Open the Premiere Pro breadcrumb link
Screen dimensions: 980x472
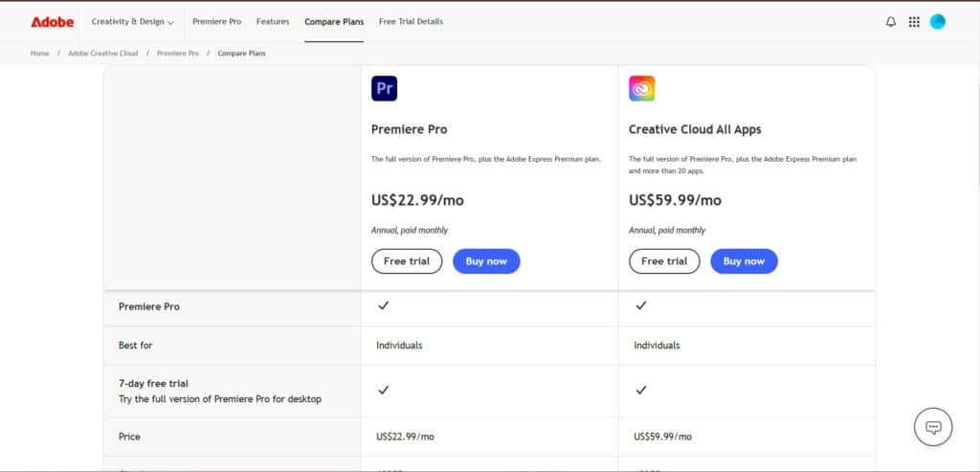(x=177, y=54)
